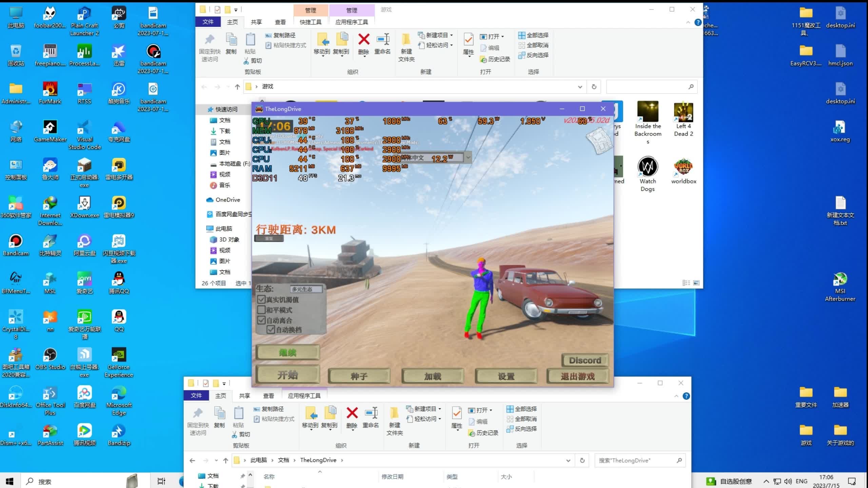Enable the 和平模式 checkbox

[261, 310]
